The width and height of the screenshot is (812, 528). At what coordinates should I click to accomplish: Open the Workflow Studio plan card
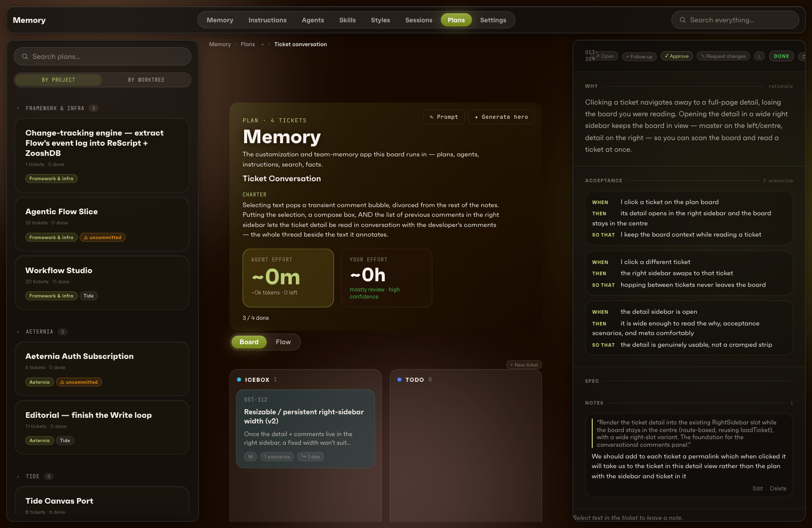(x=102, y=283)
